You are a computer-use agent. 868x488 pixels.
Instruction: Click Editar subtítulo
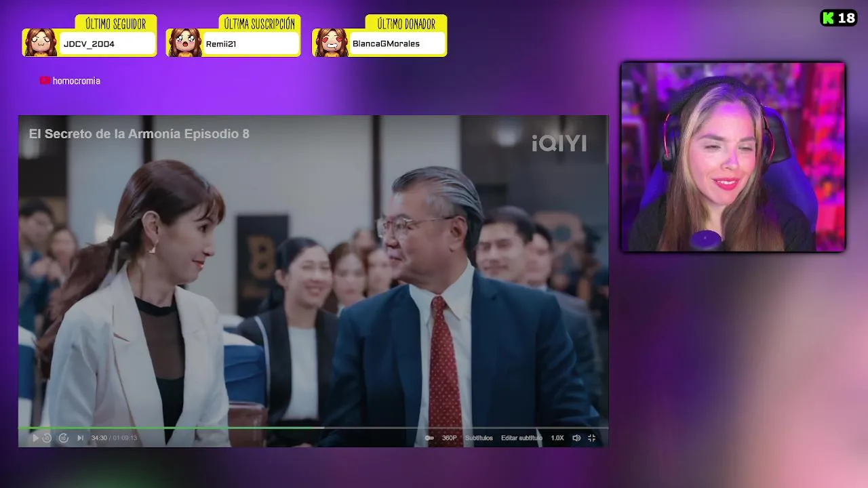(x=521, y=438)
